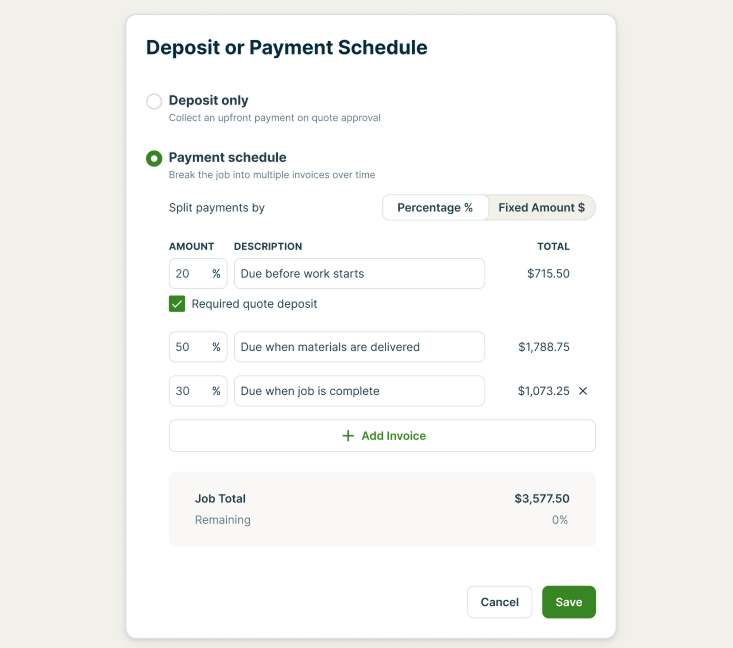Remove the 30% invoice row with X icon

[x=583, y=391]
